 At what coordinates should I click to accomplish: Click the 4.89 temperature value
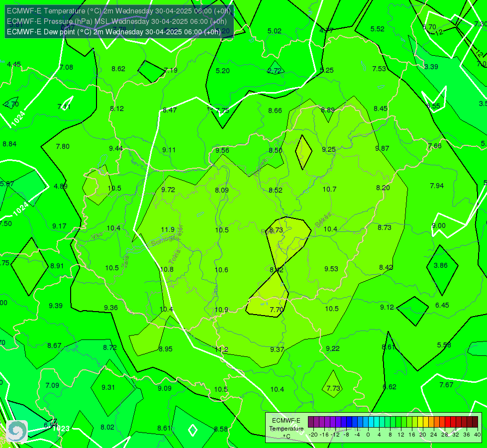pos(61,186)
